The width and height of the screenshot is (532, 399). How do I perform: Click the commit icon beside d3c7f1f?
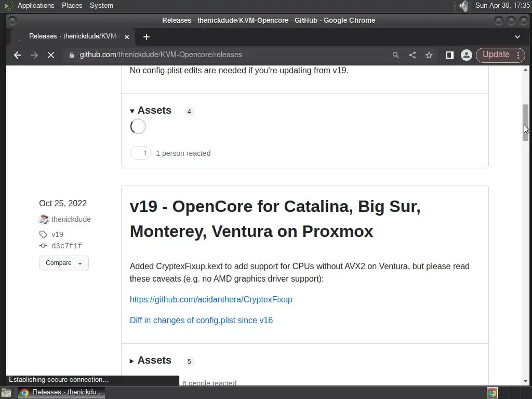pyautogui.click(x=43, y=246)
